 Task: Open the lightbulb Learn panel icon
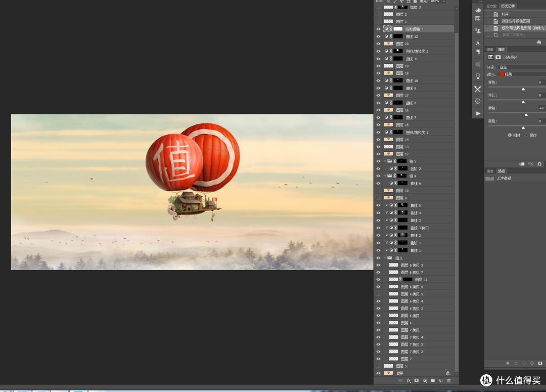coord(478,76)
